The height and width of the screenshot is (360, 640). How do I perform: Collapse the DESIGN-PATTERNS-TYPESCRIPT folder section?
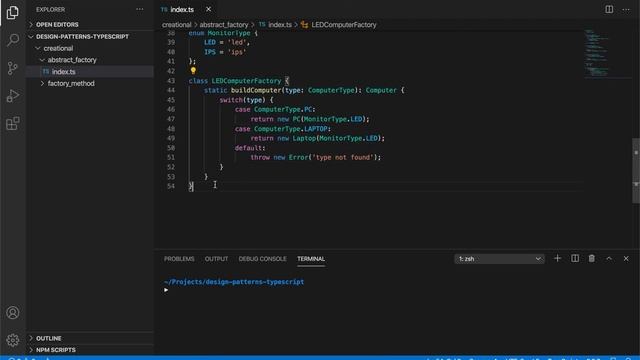(90, 36)
